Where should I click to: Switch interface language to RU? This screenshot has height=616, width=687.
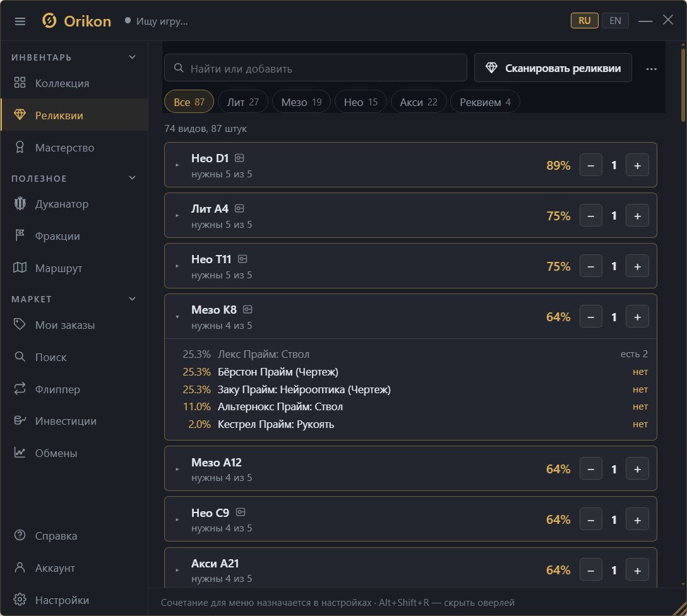[x=585, y=21]
